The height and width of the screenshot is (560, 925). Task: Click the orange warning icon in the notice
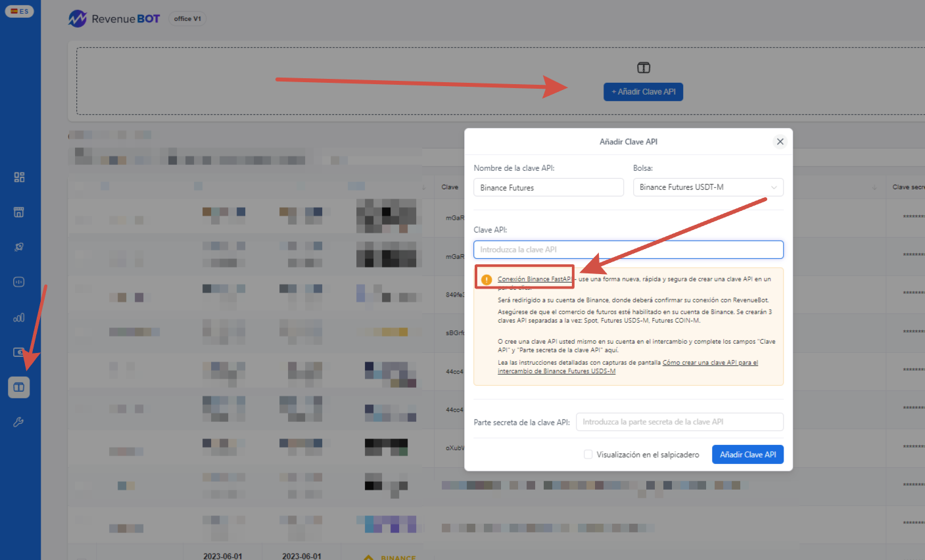pos(486,279)
